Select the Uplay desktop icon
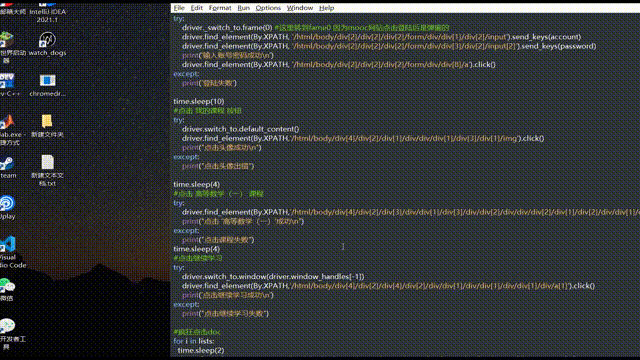The height and width of the screenshot is (360, 640). click(x=7, y=207)
